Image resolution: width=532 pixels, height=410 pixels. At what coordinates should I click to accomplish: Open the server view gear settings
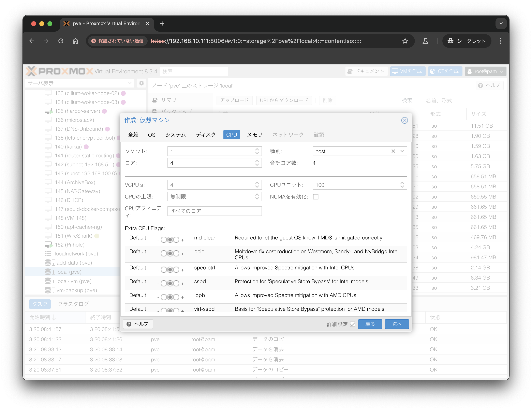point(141,83)
